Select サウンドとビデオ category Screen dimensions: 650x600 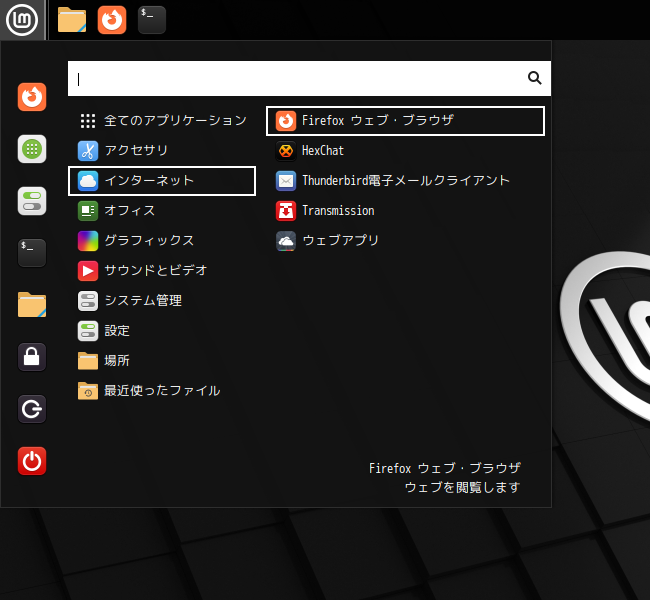(162, 271)
